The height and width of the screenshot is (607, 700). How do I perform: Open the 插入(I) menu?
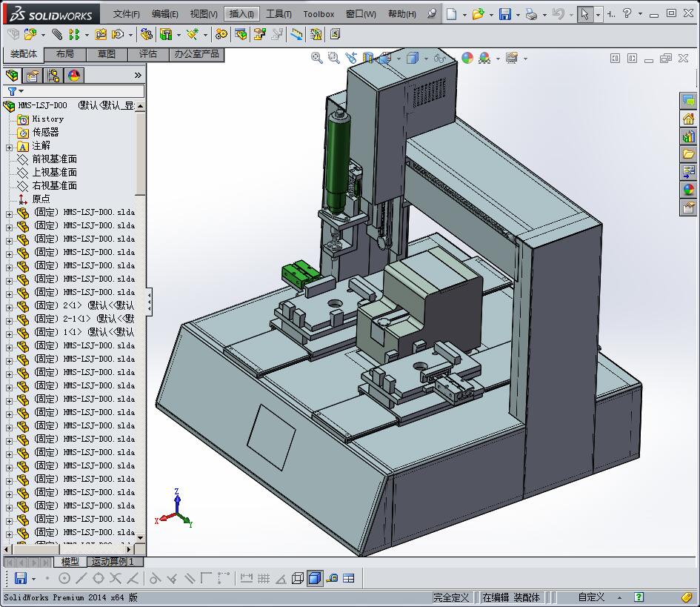(x=242, y=14)
